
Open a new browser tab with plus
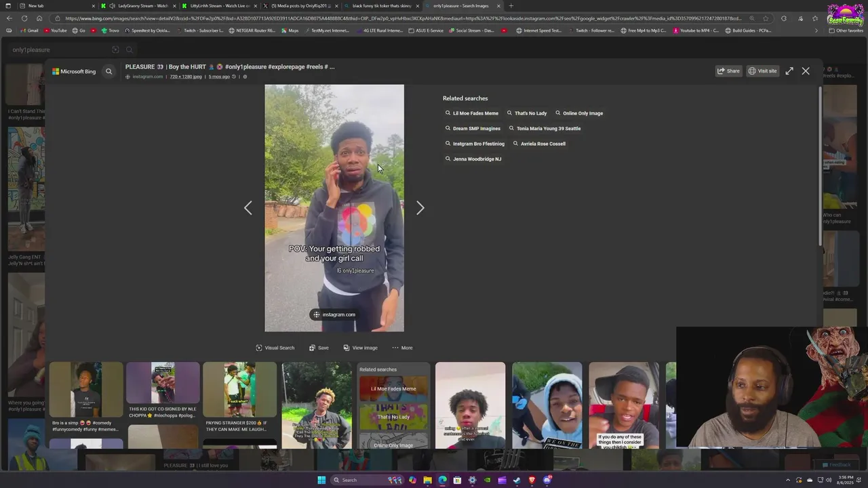(511, 6)
